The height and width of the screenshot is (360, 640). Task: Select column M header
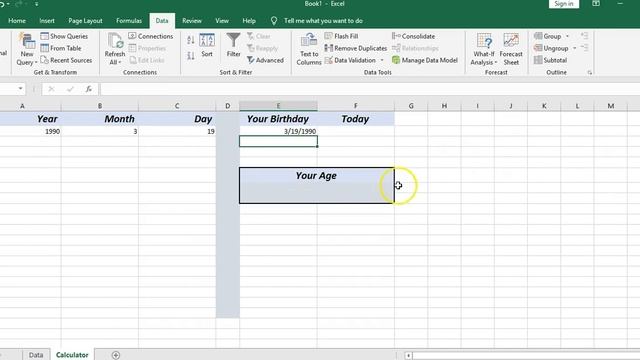(611, 106)
